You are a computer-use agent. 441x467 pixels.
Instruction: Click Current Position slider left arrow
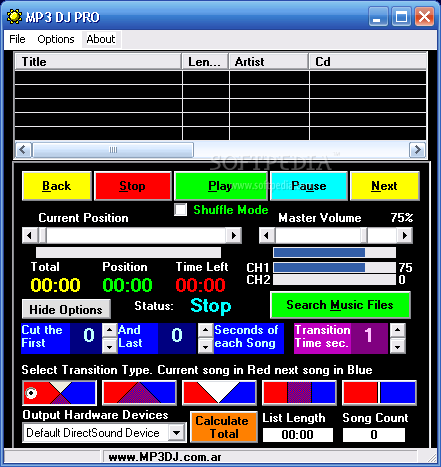click(30, 236)
